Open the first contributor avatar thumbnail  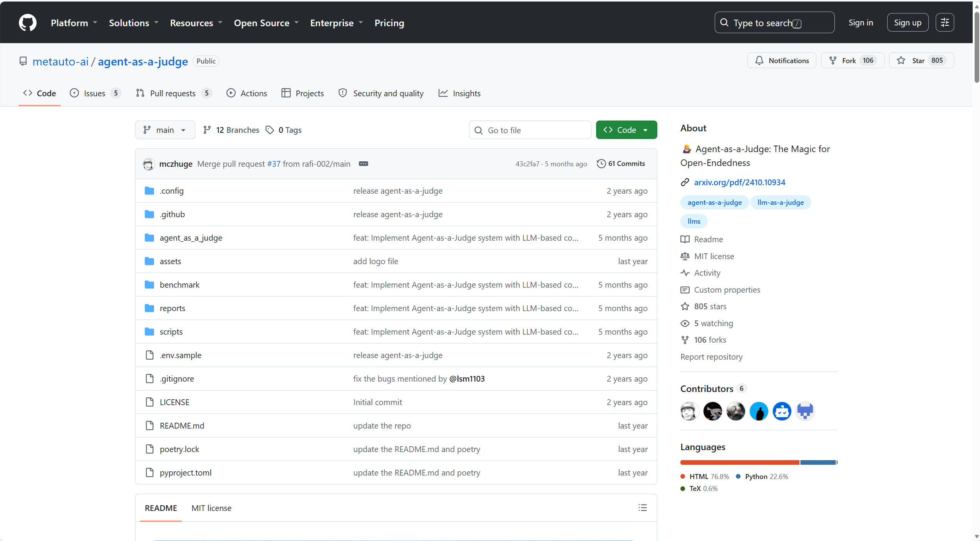coord(690,411)
